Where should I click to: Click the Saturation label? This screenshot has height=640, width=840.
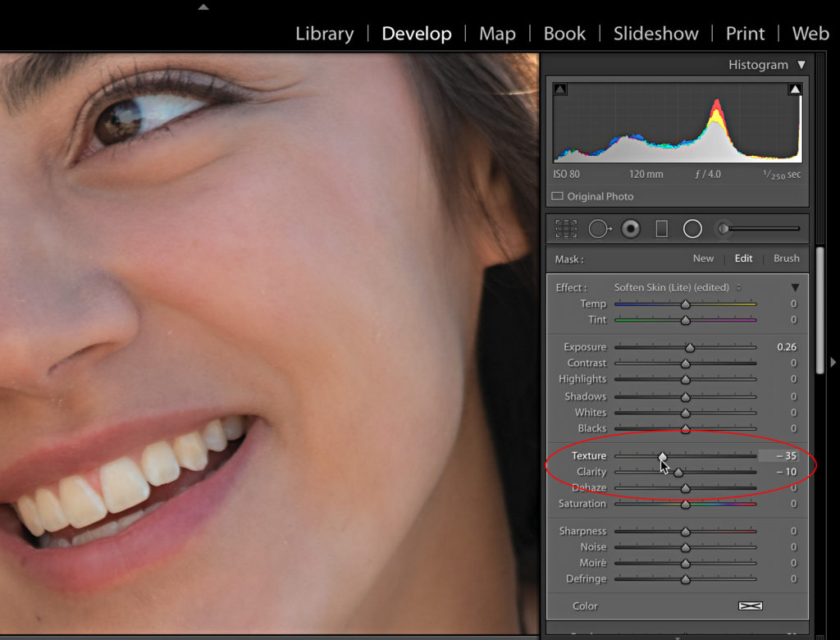click(x=582, y=503)
